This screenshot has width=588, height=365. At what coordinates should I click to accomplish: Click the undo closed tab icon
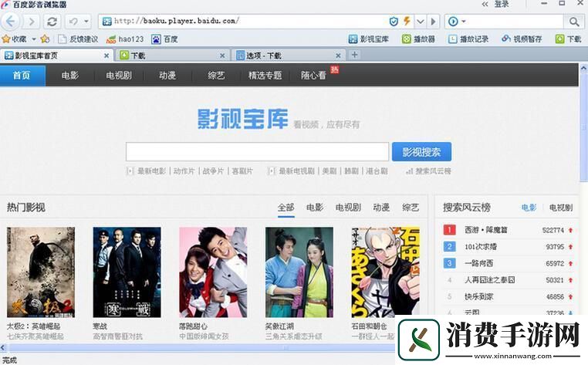click(x=73, y=22)
